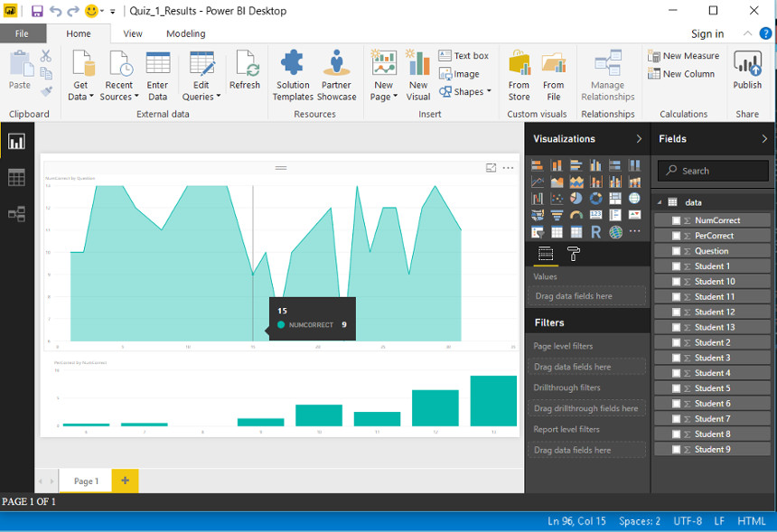The height and width of the screenshot is (532, 777).
Task: Select the Student 9 field checkbox
Action: (676, 450)
